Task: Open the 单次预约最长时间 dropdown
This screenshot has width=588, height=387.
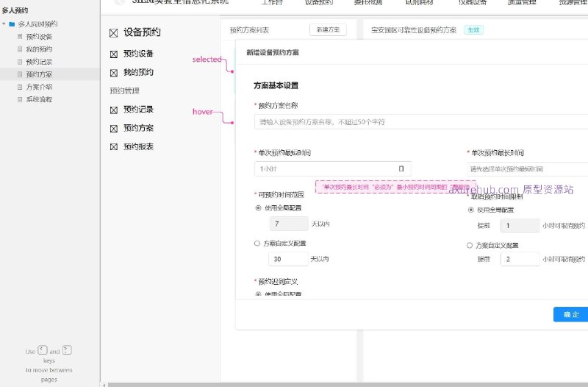Action: (x=527, y=169)
